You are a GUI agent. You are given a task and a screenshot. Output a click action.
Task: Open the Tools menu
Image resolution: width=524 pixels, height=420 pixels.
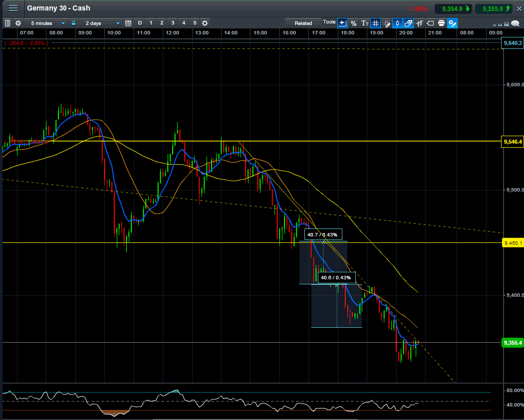tap(329, 22)
